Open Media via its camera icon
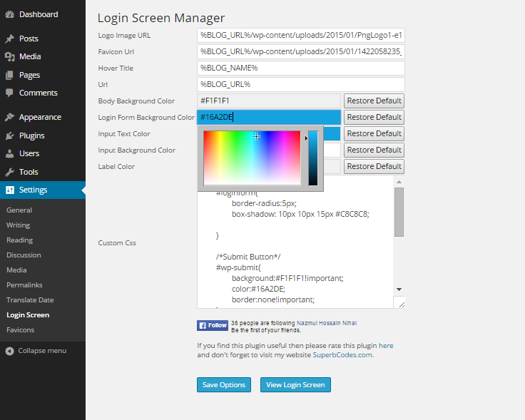The height and width of the screenshot is (420, 525). click(10, 56)
